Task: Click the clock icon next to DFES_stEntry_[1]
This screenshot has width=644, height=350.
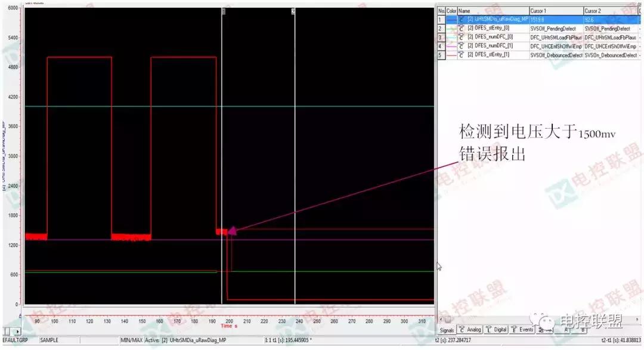Action: click(x=462, y=54)
